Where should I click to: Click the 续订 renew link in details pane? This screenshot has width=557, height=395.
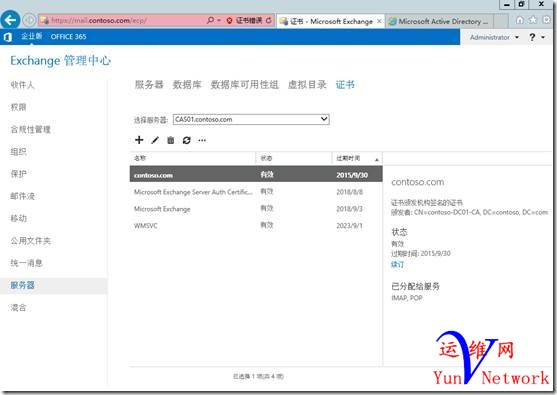pyautogui.click(x=397, y=264)
